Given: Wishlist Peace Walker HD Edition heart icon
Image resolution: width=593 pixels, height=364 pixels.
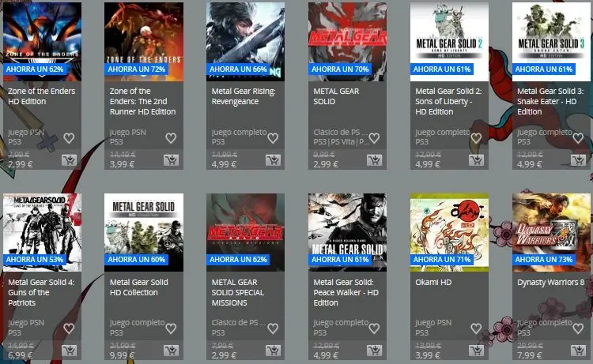Looking at the screenshot, I should coord(374,328).
